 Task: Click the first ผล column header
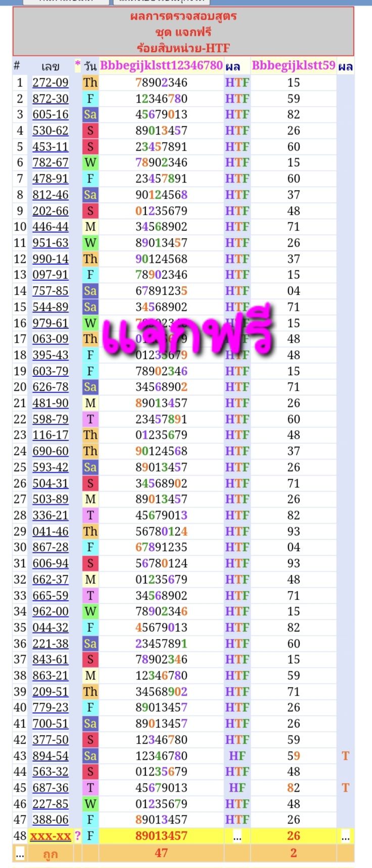(x=232, y=66)
